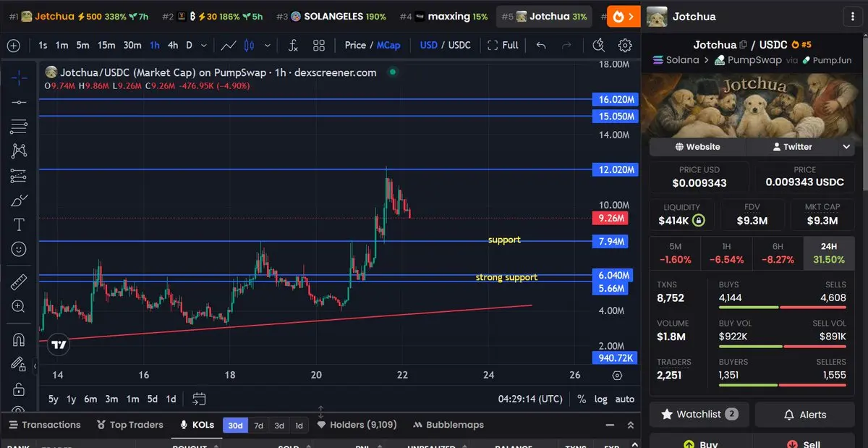
Task: Activate the zoom in tool
Action: [19, 306]
